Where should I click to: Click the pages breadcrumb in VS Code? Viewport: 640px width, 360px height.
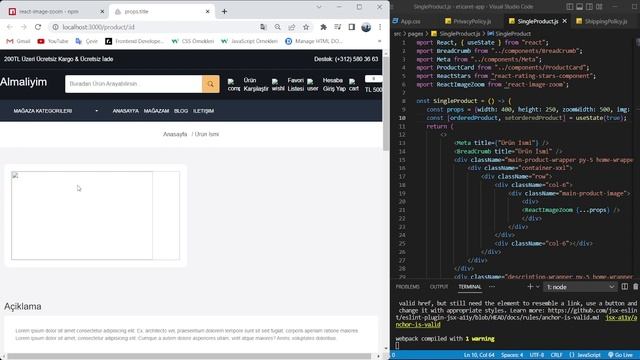[415, 33]
